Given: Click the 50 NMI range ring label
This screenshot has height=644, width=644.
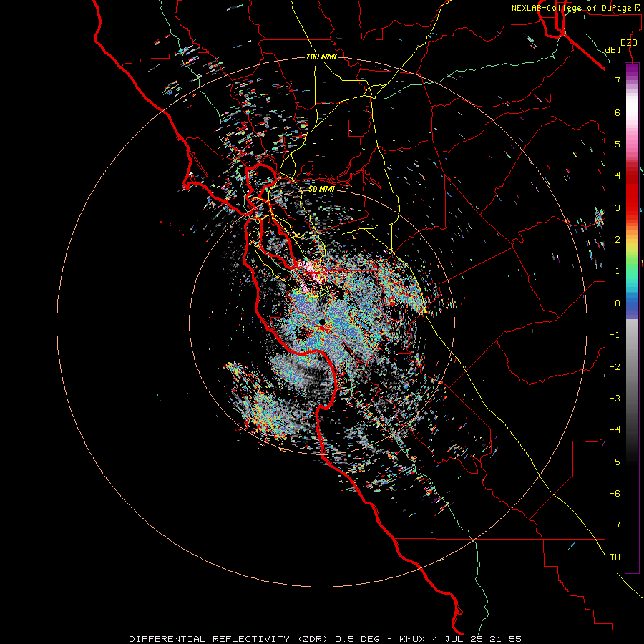Looking at the screenshot, I should (x=321, y=189).
